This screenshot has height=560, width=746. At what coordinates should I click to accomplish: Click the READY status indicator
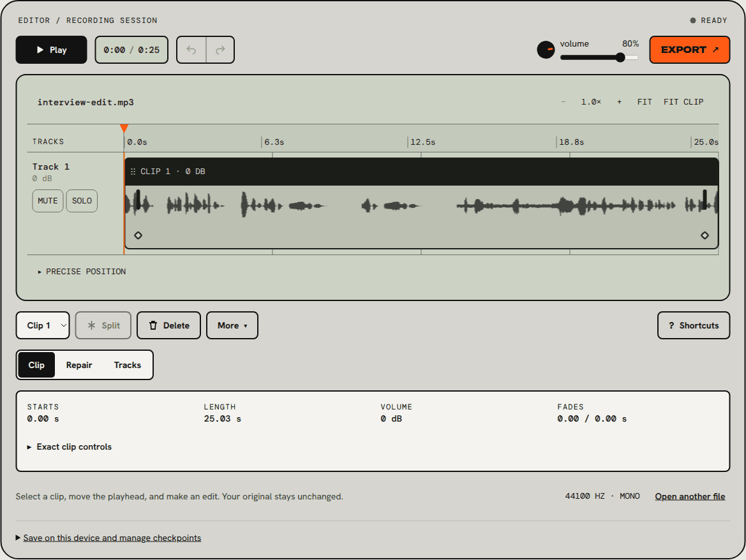(708, 20)
